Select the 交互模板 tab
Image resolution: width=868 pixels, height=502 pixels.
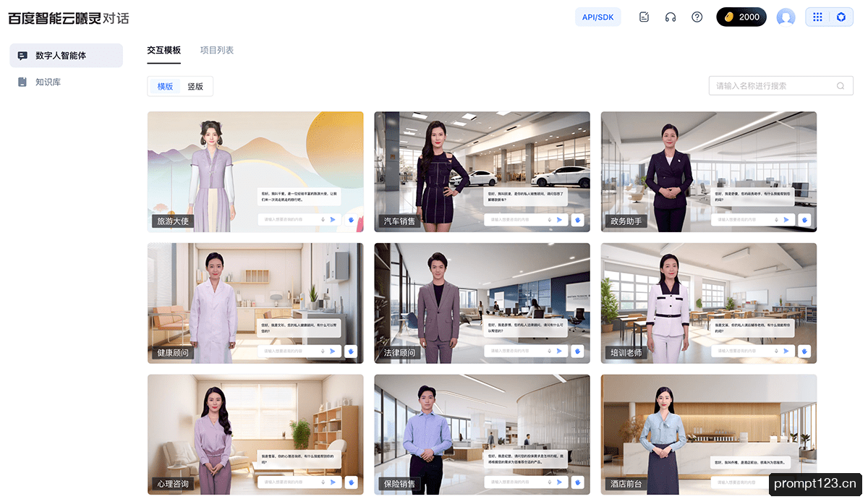click(163, 51)
